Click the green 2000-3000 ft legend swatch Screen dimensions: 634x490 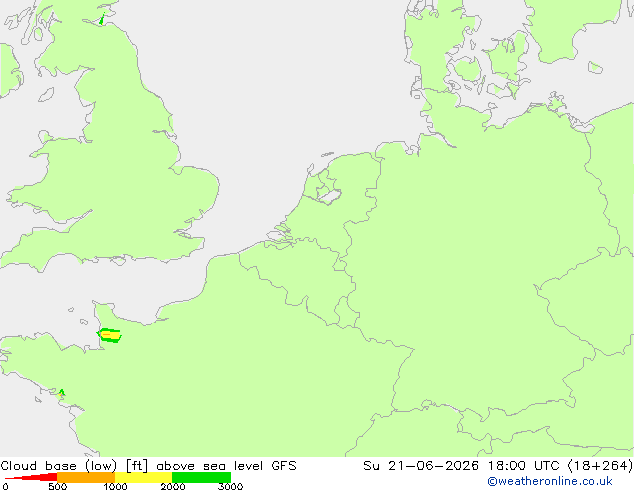tap(201, 477)
